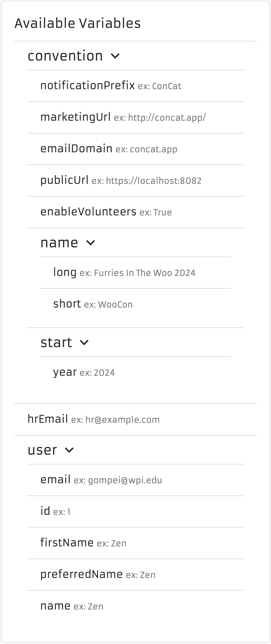Click the year variable under start
Image resolution: width=271 pixels, height=644 pixels.
pos(65,372)
